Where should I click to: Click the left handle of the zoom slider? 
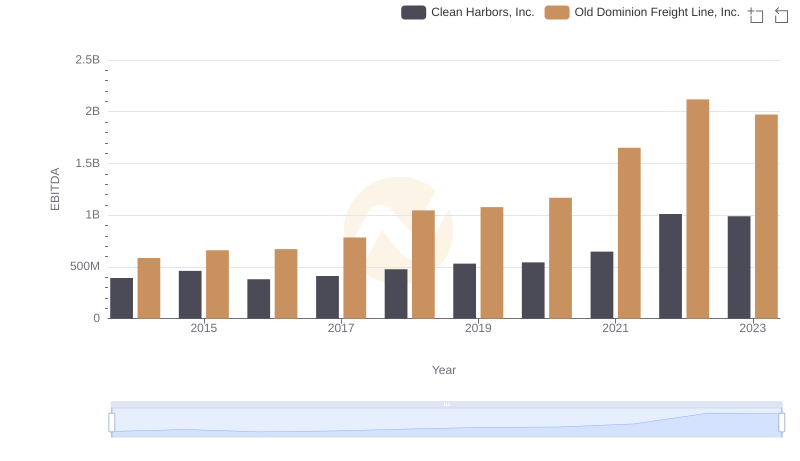tap(112, 422)
